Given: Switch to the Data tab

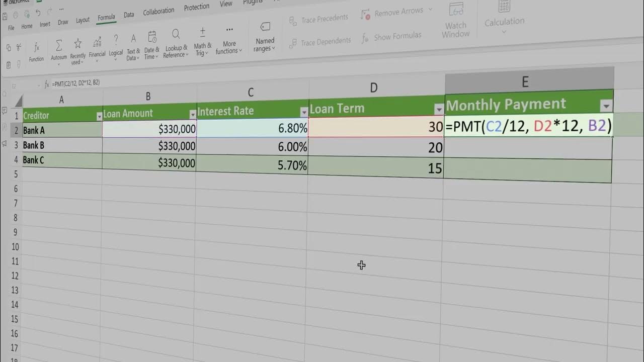Looking at the screenshot, I should tap(129, 15).
